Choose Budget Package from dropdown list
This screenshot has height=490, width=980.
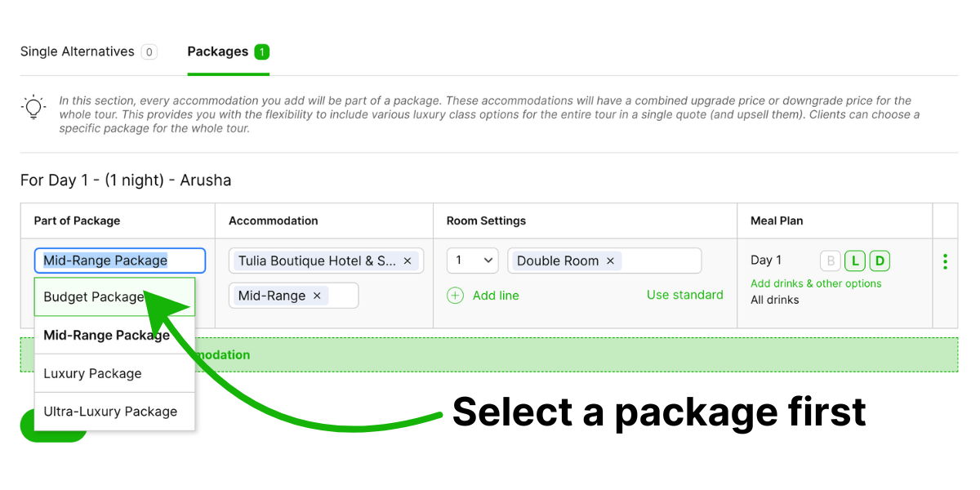coord(93,296)
